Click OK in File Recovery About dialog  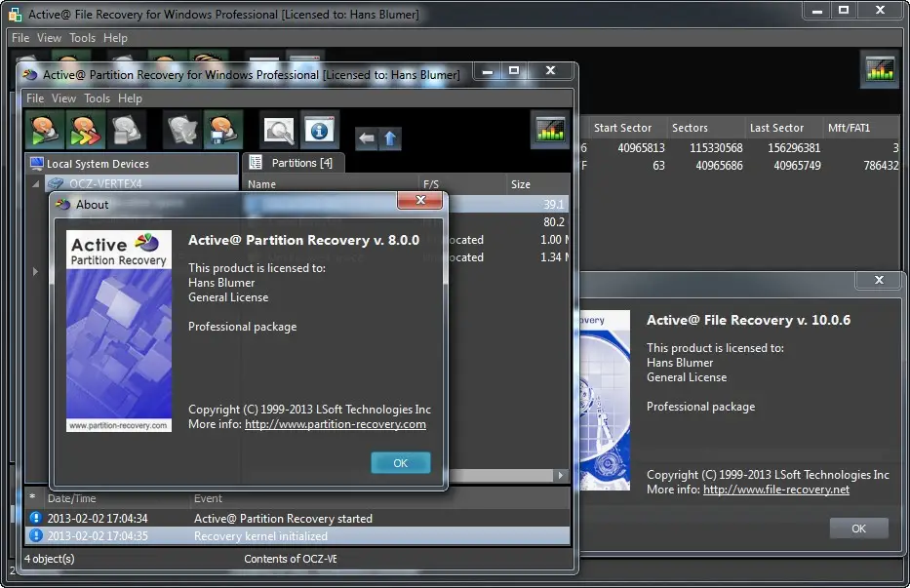(858, 529)
